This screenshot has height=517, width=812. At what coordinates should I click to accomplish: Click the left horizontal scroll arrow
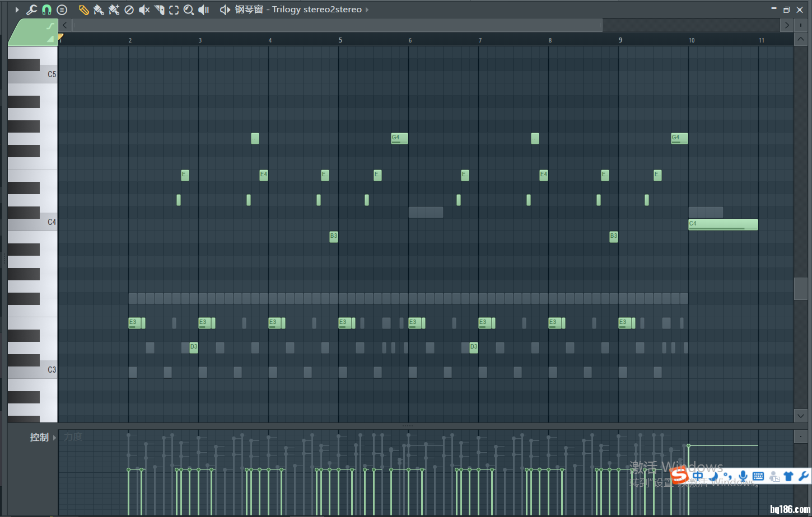pyautogui.click(x=65, y=25)
